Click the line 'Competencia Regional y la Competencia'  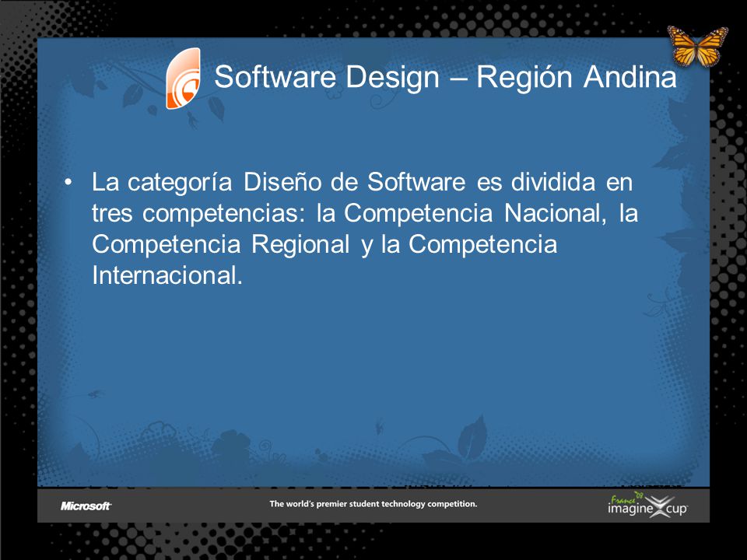(x=324, y=244)
